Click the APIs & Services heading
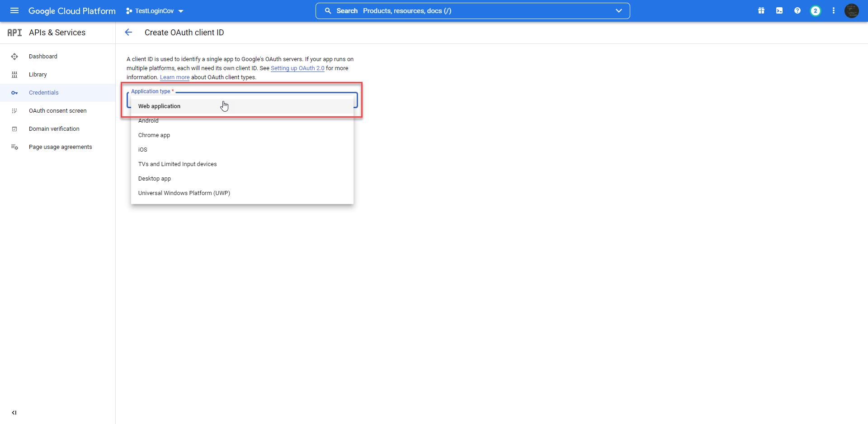The height and width of the screenshot is (424, 868). 57,33
